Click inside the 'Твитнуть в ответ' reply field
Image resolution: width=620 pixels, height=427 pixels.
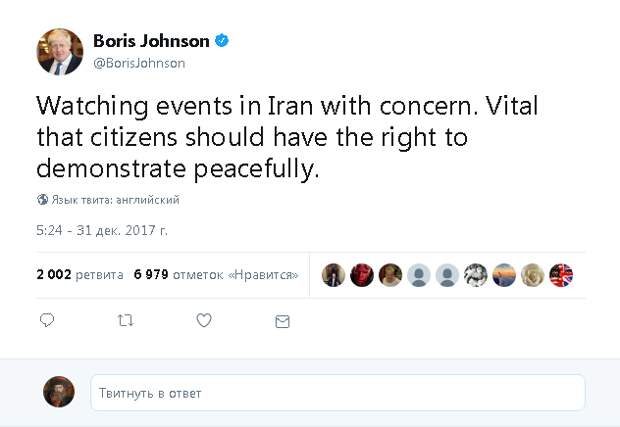coord(338,393)
